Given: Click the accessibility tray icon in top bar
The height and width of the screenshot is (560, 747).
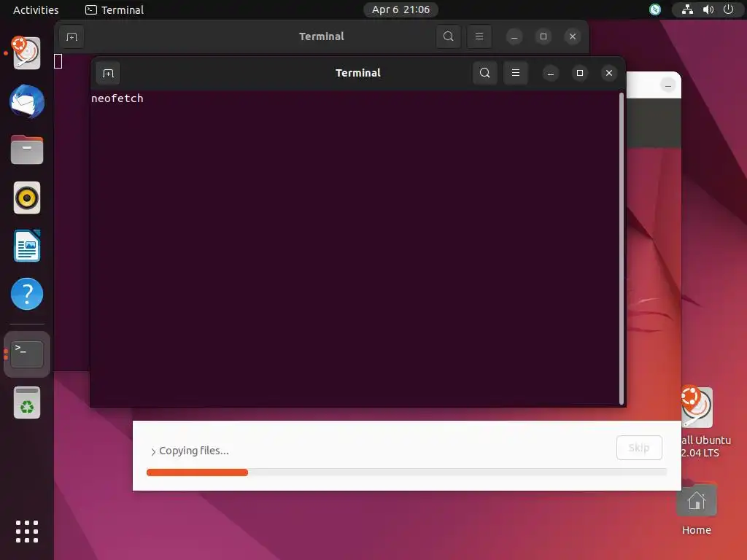Looking at the screenshot, I should (655, 9).
